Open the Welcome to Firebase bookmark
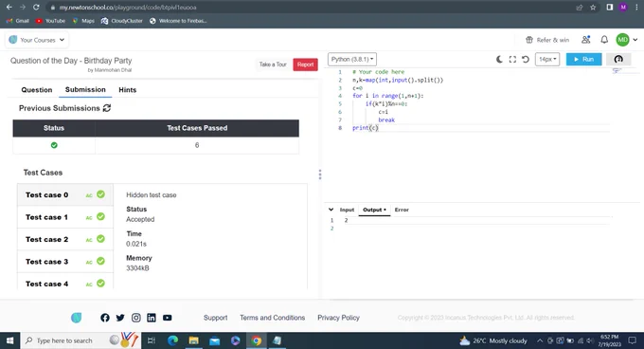This screenshot has width=644, height=349. coord(178,21)
